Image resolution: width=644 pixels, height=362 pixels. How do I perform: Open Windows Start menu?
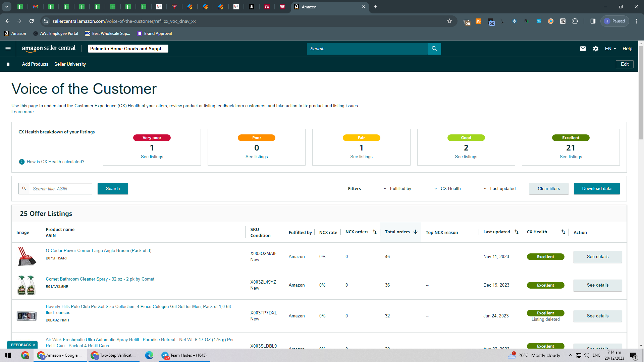pyautogui.click(x=8, y=355)
